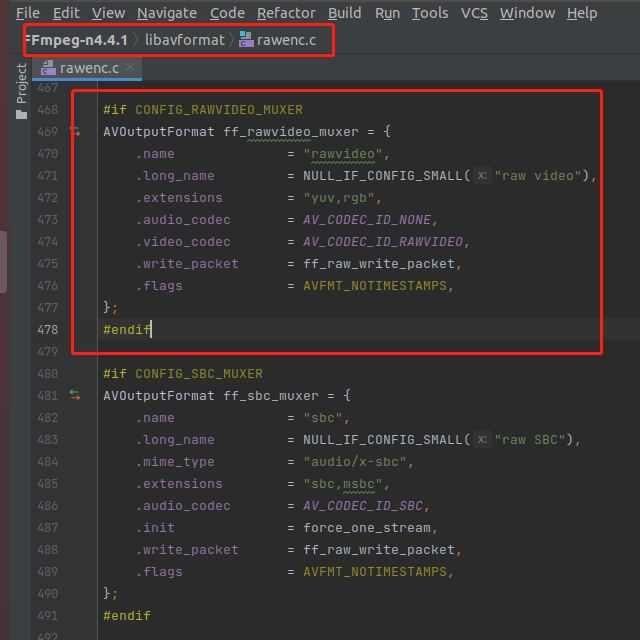Click line number 468 in gutter
The height and width of the screenshot is (640, 640).
pyautogui.click(x=48, y=110)
